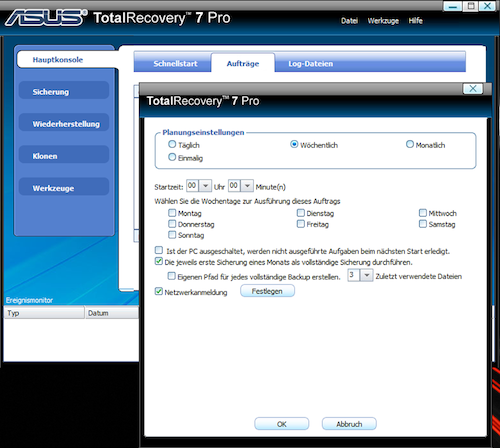
Task: Open the Startzeit minute dropdown
Action: [247, 186]
